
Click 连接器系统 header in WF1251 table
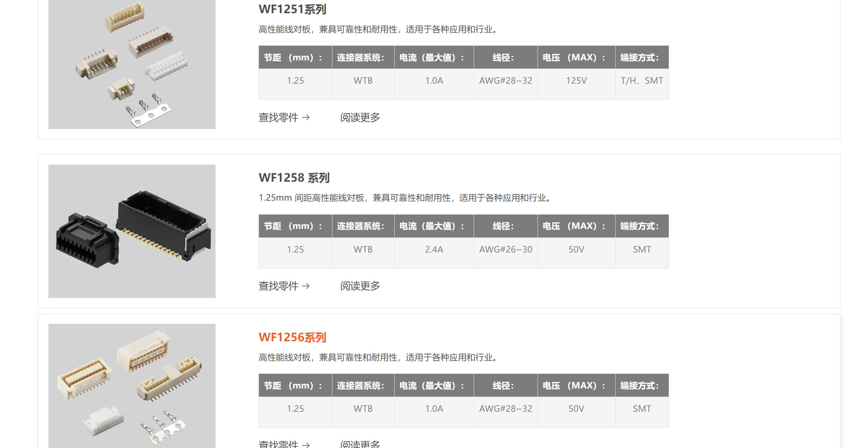pyautogui.click(x=363, y=57)
